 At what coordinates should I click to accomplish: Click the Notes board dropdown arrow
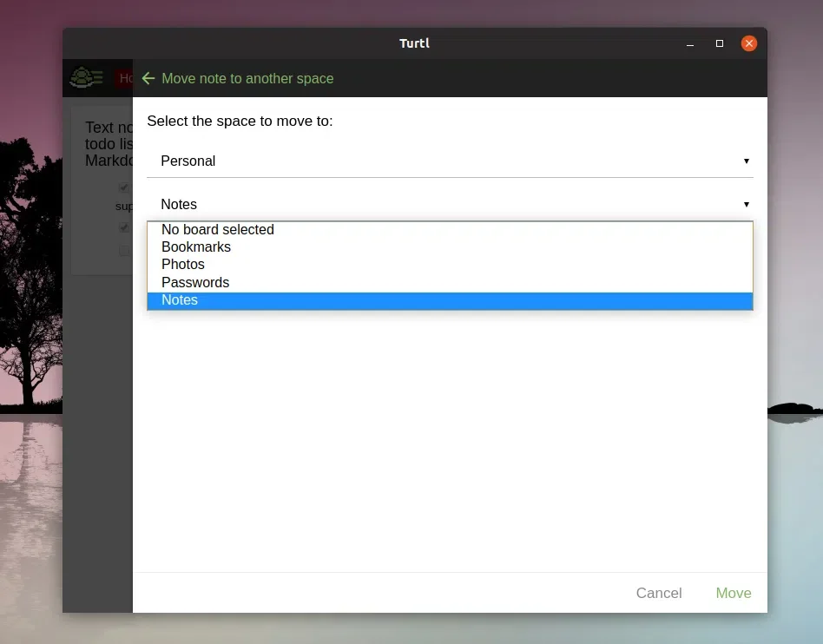pyautogui.click(x=746, y=204)
